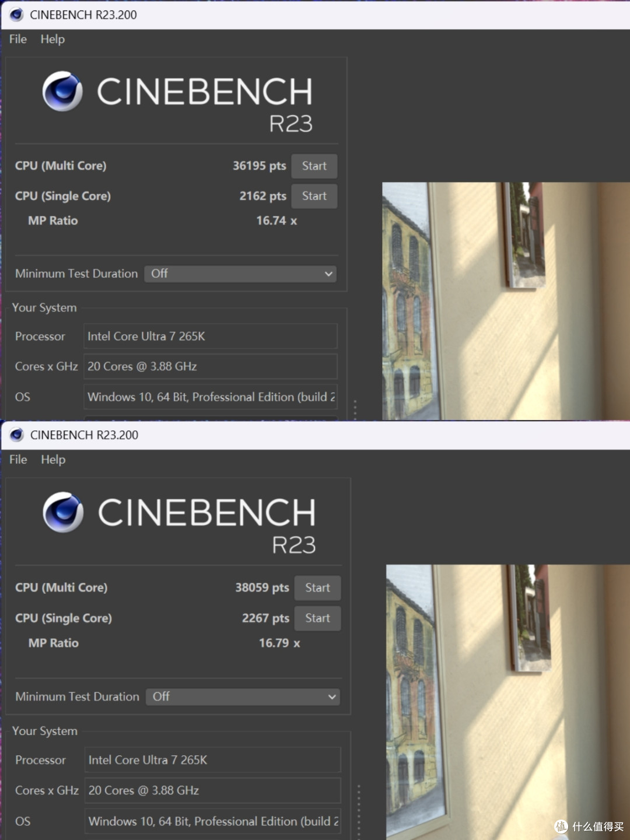Click Processor field in lower window
This screenshot has width=630, height=840.
(213, 760)
